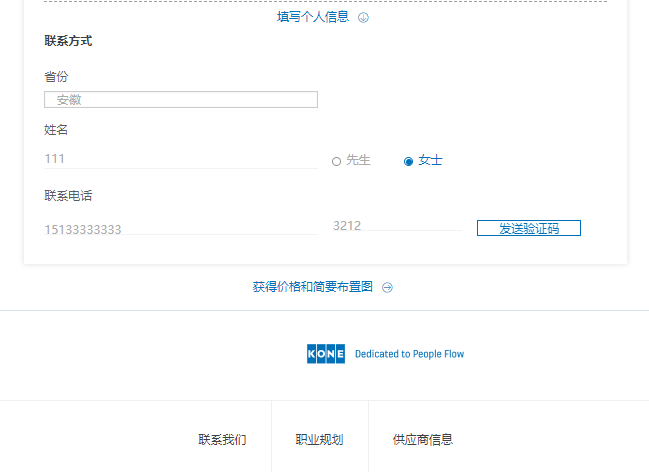Click the 省份 label
649x472 pixels.
pos(56,77)
